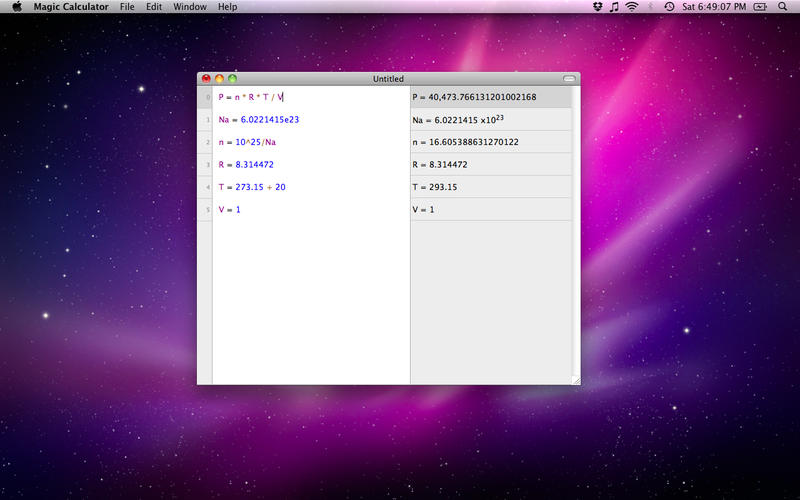Click the toolbar toggle pill in title bar
This screenshot has width=800, height=500.
point(569,79)
